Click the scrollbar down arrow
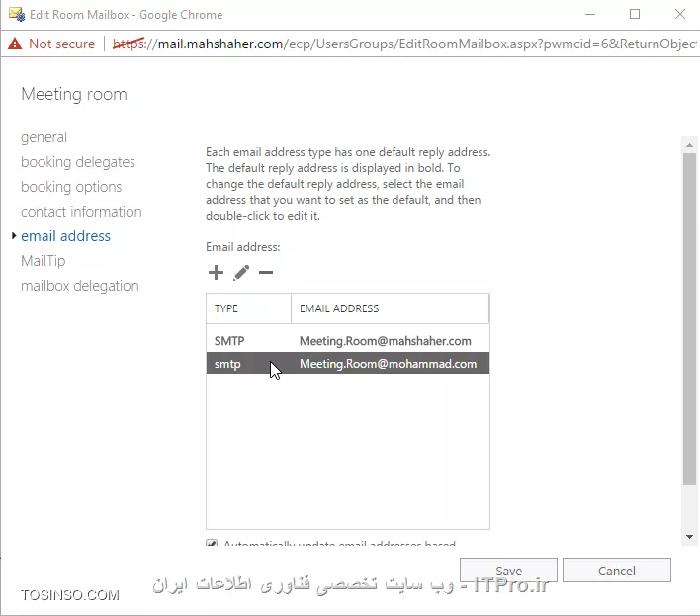The image size is (700, 616). pos(689,537)
